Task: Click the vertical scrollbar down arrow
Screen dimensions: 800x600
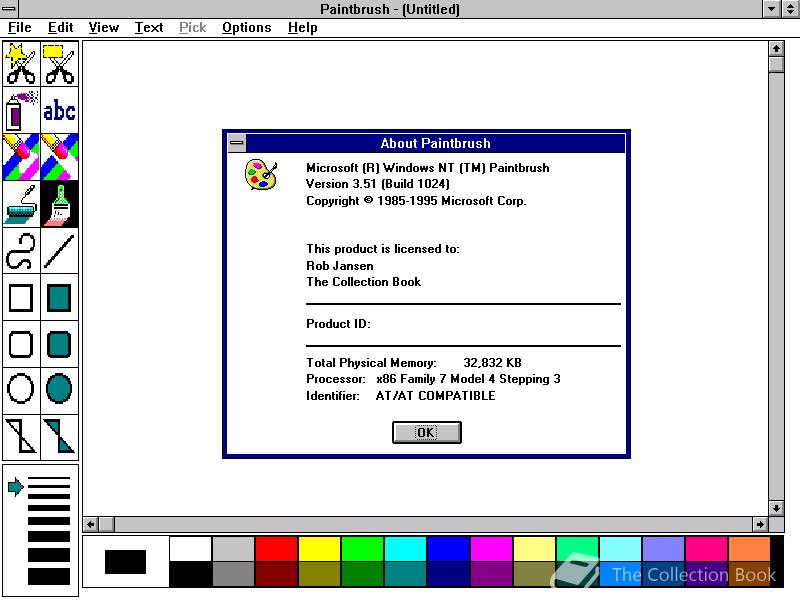Action: click(x=776, y=508)
